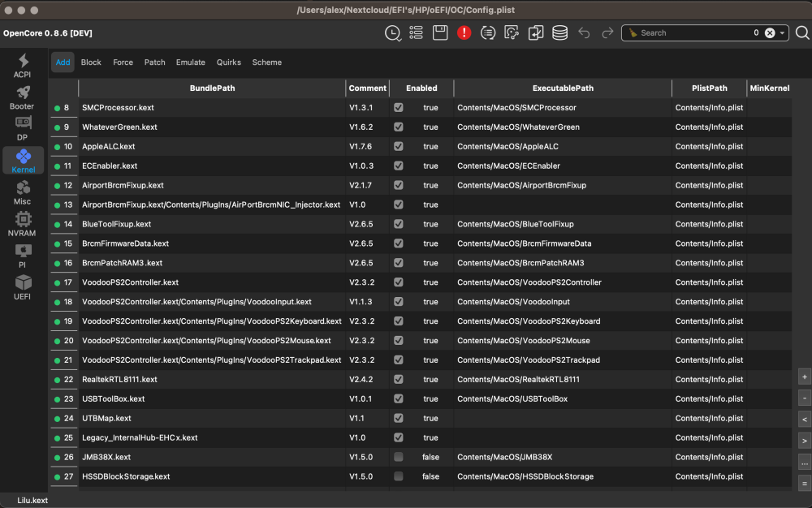Screen dimensions: 812x508
Task: Switch to the Quirks tab
Action: point(228,62)
